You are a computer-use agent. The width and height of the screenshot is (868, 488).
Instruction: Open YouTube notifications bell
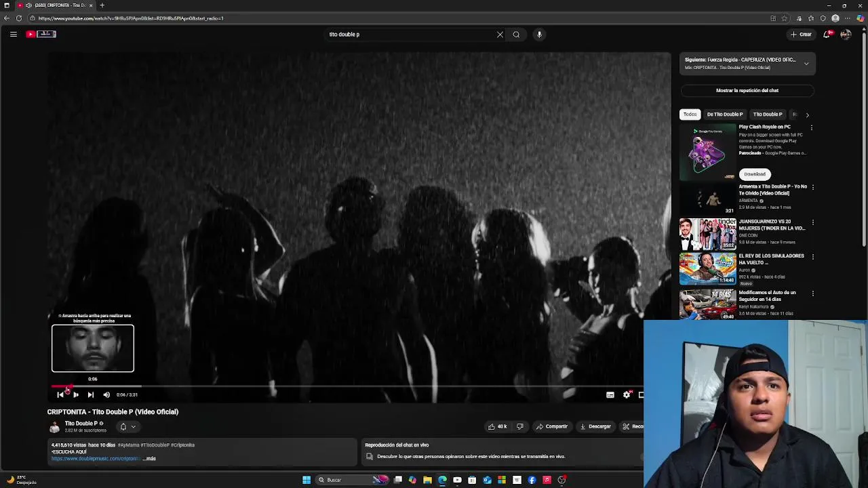(827, 35)
